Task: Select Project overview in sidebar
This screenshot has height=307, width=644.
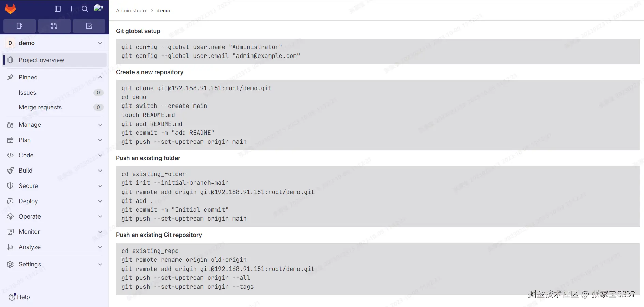Action: (x=41, y=60)
